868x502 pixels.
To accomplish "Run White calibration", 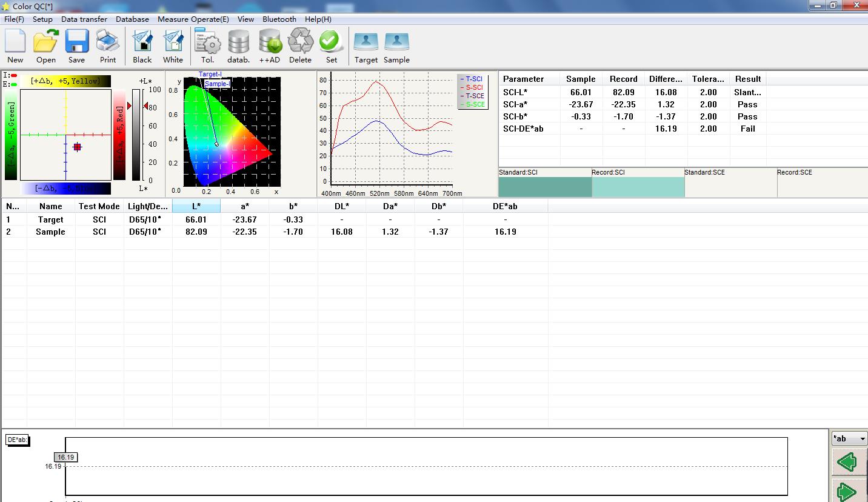I will 173,47.
